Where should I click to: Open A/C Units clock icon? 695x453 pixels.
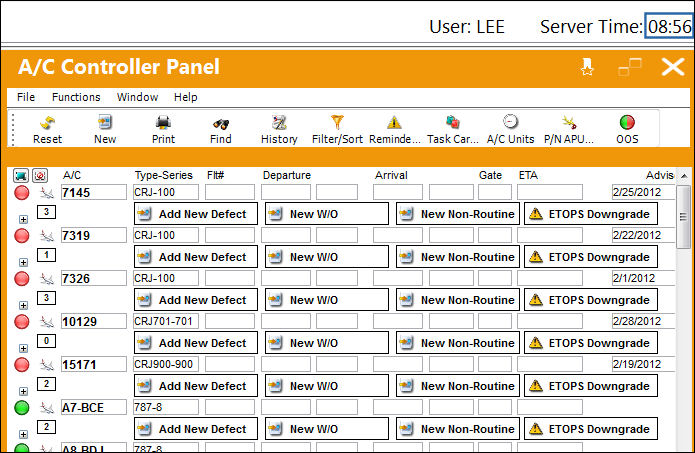click(x=510, y=122)
